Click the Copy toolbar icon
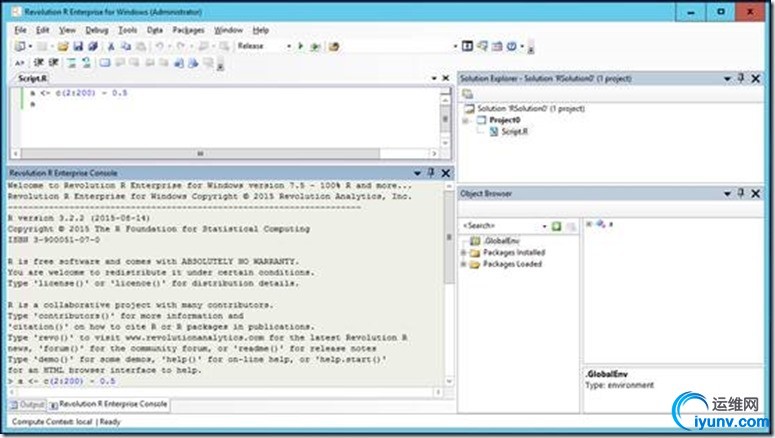The image size is (775, 438). pyautogui.click(x=126, y=46)
